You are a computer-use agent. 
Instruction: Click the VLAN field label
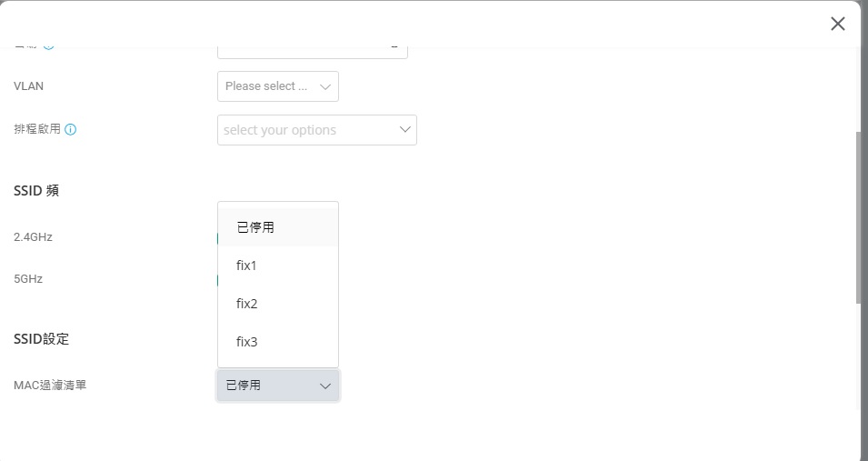tap(28, 86)
